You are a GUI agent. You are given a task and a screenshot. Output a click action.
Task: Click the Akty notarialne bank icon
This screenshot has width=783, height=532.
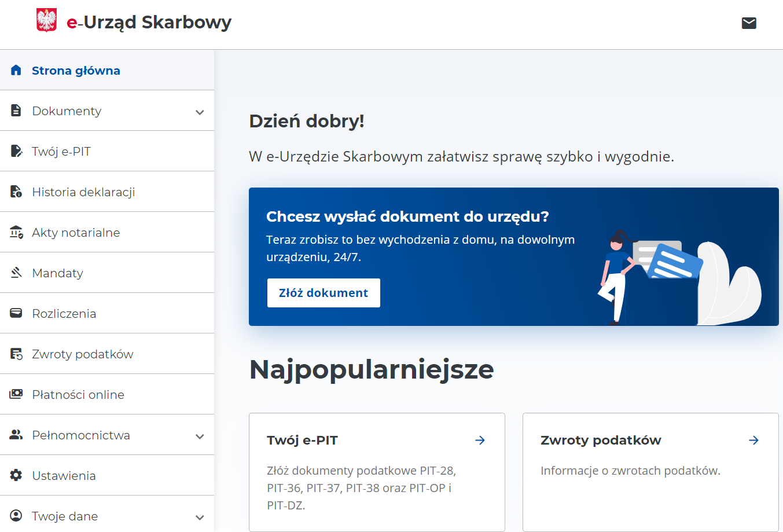[x=16, y=232]
